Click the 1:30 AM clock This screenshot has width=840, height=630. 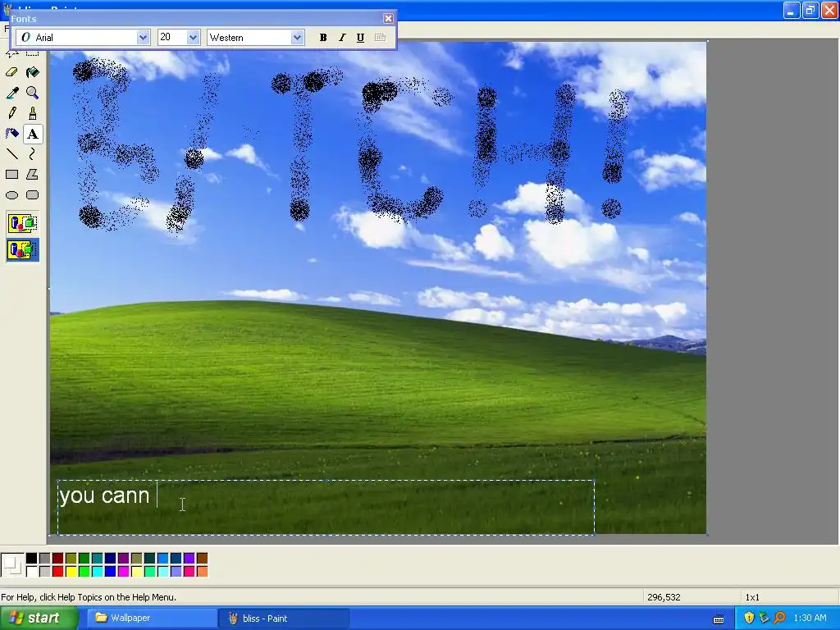click(x=810, y=619)
